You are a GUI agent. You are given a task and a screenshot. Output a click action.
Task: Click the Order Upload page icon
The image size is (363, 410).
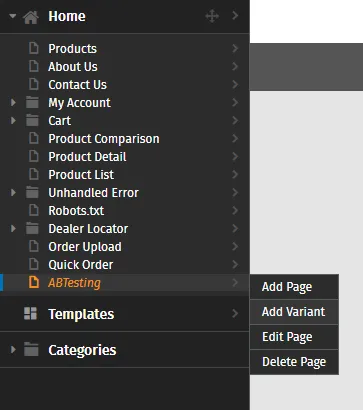[33, 246]
